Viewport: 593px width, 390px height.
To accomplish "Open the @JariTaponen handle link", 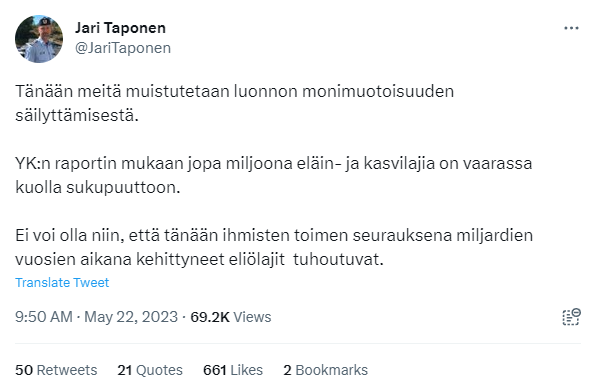I will click(123, 48).
